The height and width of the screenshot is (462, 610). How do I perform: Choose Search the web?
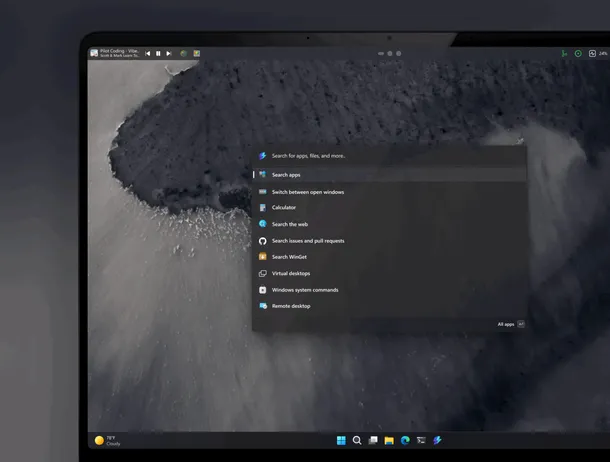click(389, 224)
